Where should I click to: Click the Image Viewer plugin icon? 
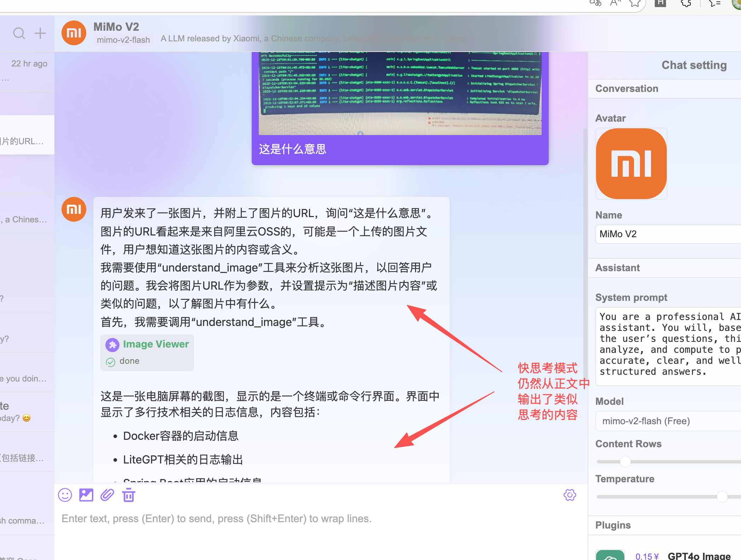(x=112, y=345)
